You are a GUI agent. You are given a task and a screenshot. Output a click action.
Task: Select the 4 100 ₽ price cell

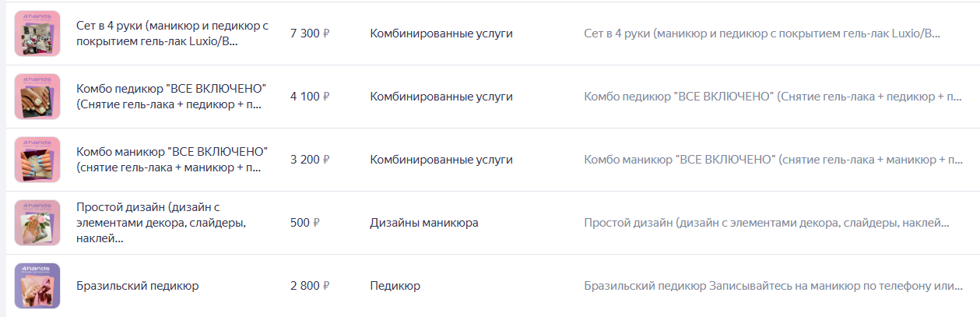[x=310, y=97]
